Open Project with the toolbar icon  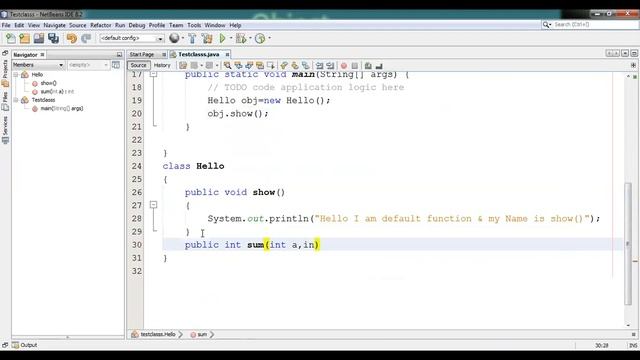(x=39, y=38)
